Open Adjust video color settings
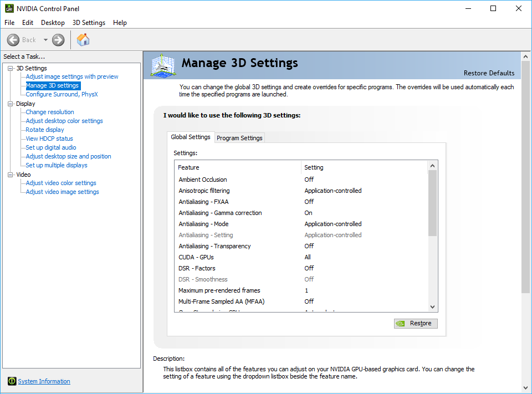This screenshot has height=394, width=532. click(61, 183)
